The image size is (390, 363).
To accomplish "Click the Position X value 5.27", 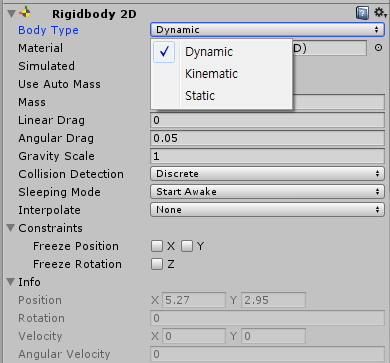I will tap(194, 300).
